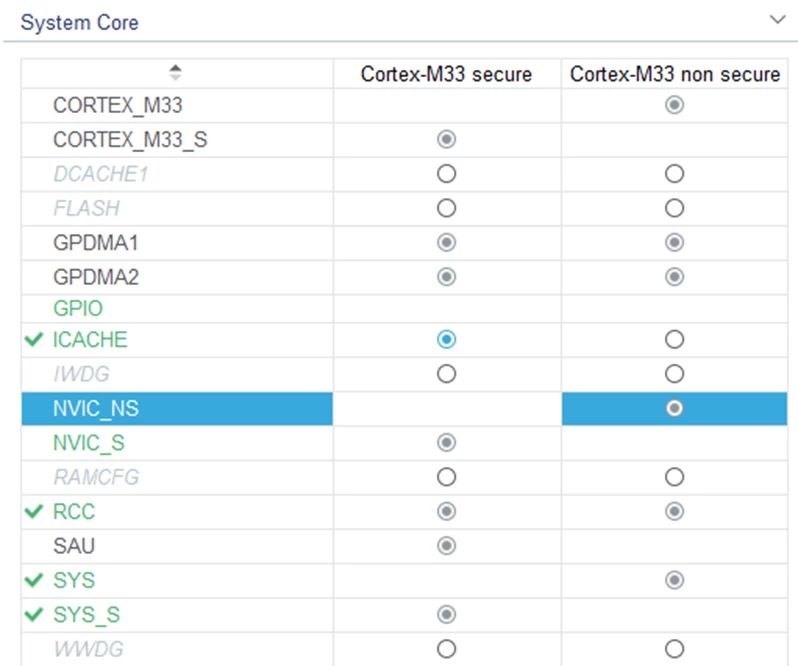798x666 pixels.
Task: Open SYS_S configuration
Action: tap(87, 615)
